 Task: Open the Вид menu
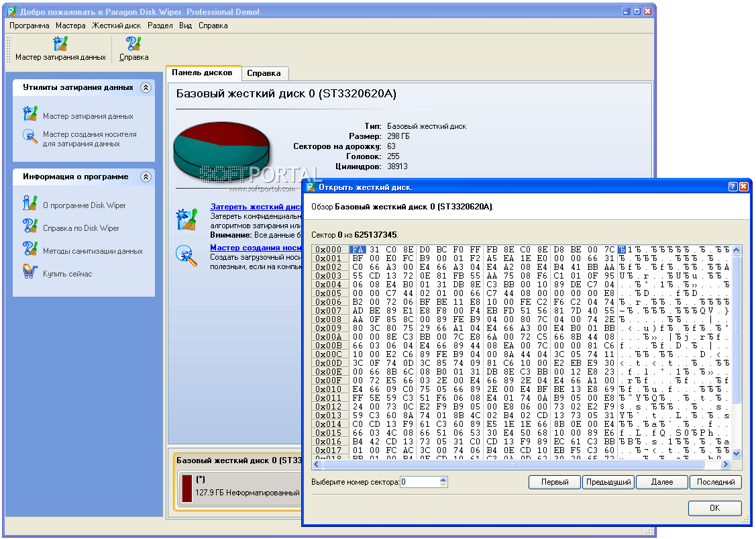pyautogui.click(x=186, y=26)
